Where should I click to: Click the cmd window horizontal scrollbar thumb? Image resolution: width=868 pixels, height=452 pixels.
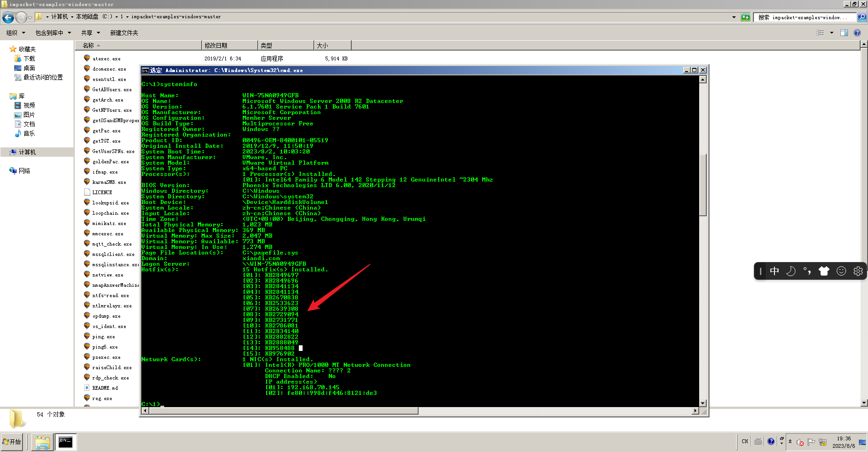pos(283,411)
